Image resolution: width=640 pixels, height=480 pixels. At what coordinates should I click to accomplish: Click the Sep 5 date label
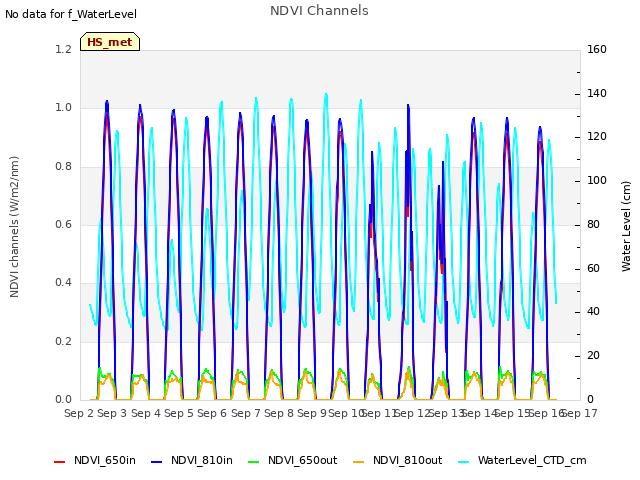click(x=179, y=413)
